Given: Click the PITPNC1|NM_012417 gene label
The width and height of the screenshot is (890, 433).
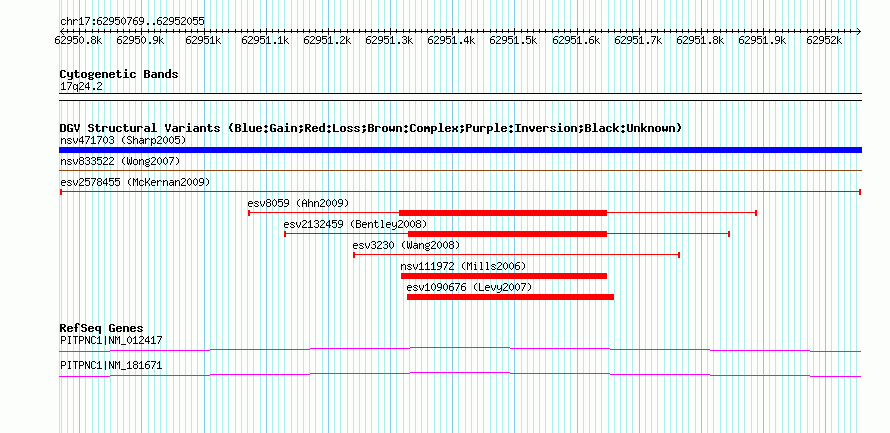Looking at the screenshot, I should click(x=111, y=341).
